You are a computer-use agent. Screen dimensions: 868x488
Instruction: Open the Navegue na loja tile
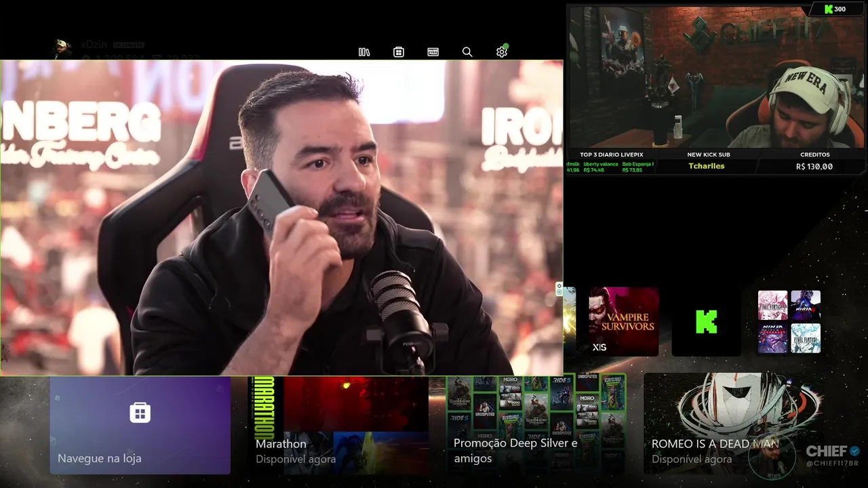pyautogui.click(x=140, y=426)
